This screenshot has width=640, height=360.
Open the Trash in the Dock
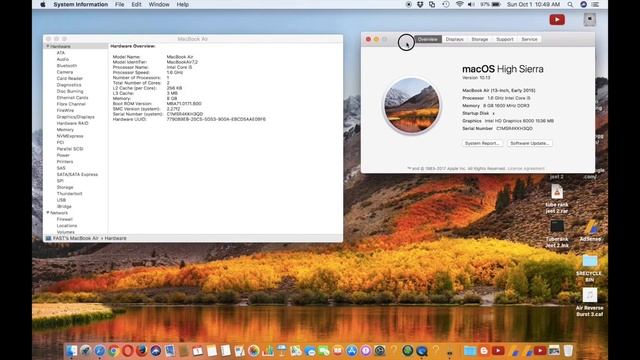point(568,350)
